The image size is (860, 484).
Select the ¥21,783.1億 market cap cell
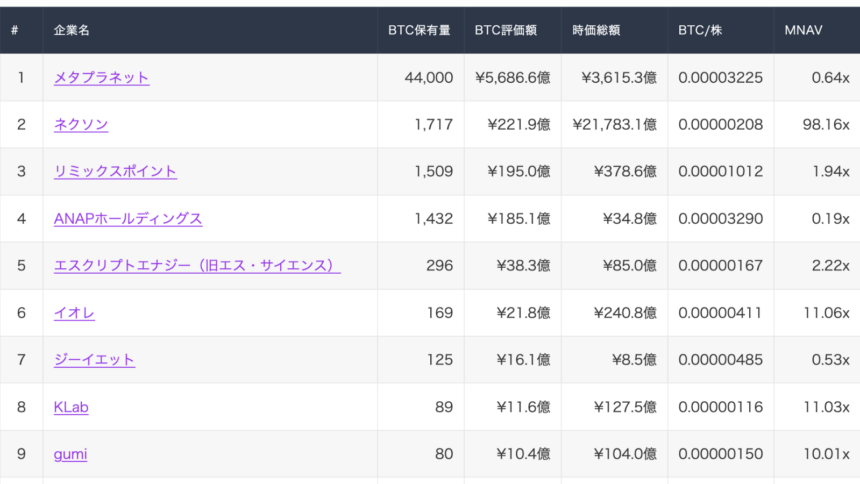click(x=615, y=125)
